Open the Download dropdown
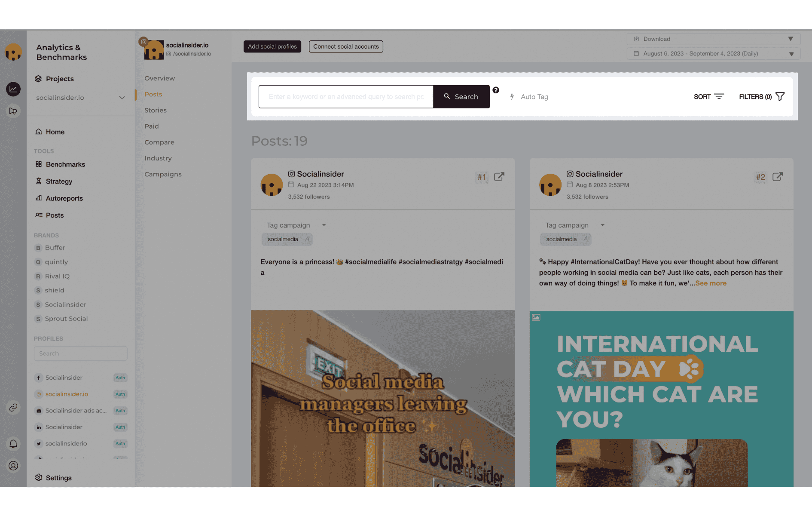The width and height of the screenshot is (812, 516). tap(713, 39)
